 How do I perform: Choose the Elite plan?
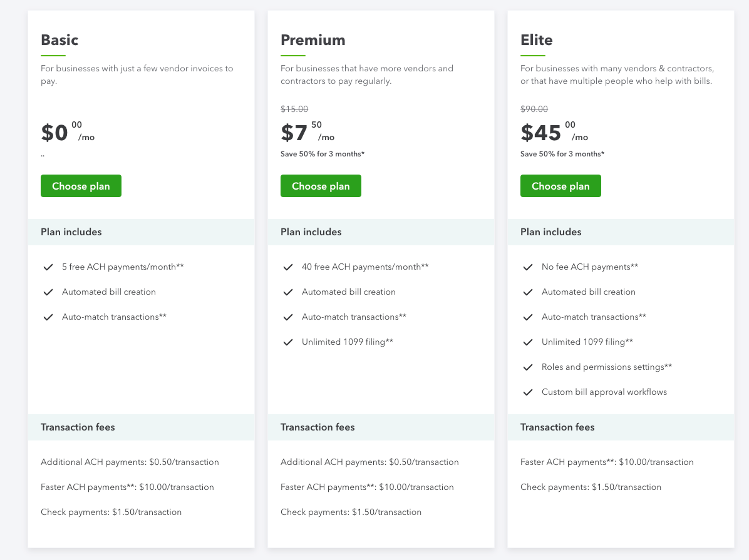point(560,186)
